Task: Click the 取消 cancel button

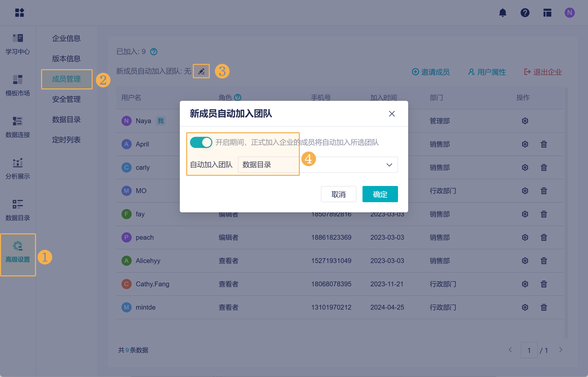Action: pos(338,194)
